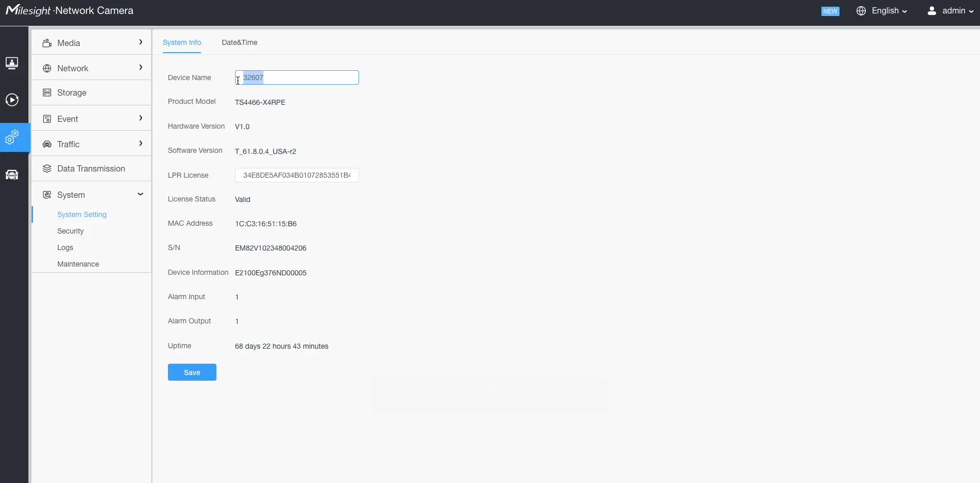
Task: Open the Data Transmission menu icon
Action: 48,168
